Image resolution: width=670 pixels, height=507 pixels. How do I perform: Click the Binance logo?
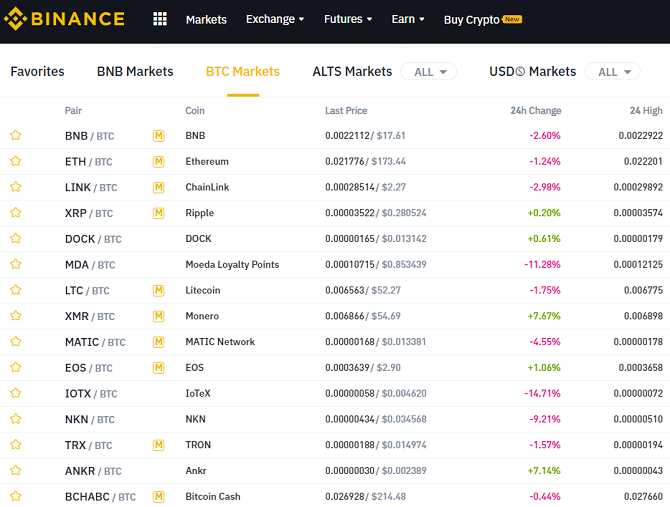(64, 19)
